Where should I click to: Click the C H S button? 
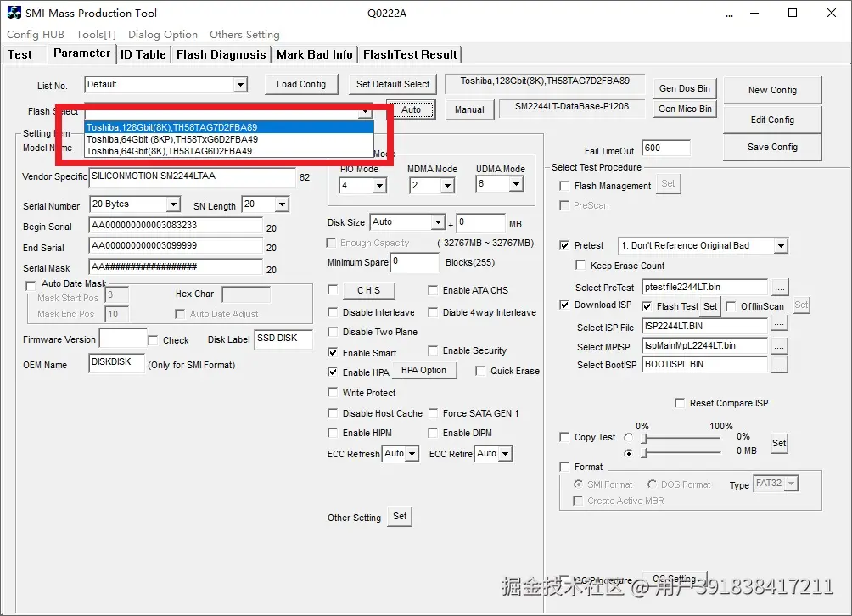pyautogui.click(x=369, y=291)
